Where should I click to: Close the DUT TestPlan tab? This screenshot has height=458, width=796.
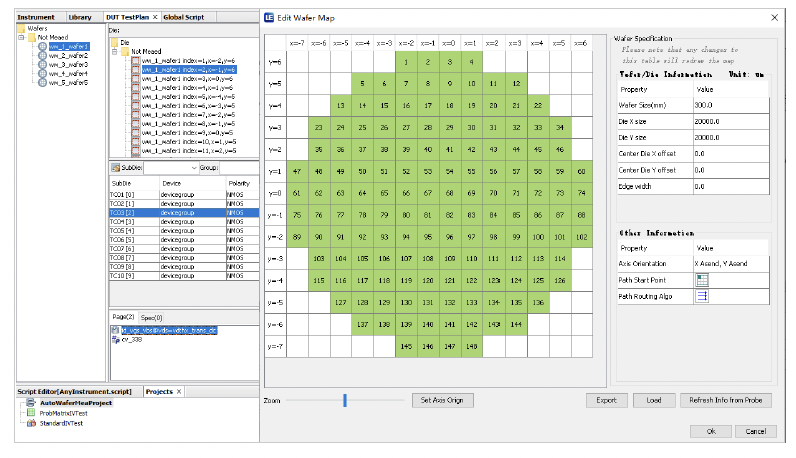point(155,17)
